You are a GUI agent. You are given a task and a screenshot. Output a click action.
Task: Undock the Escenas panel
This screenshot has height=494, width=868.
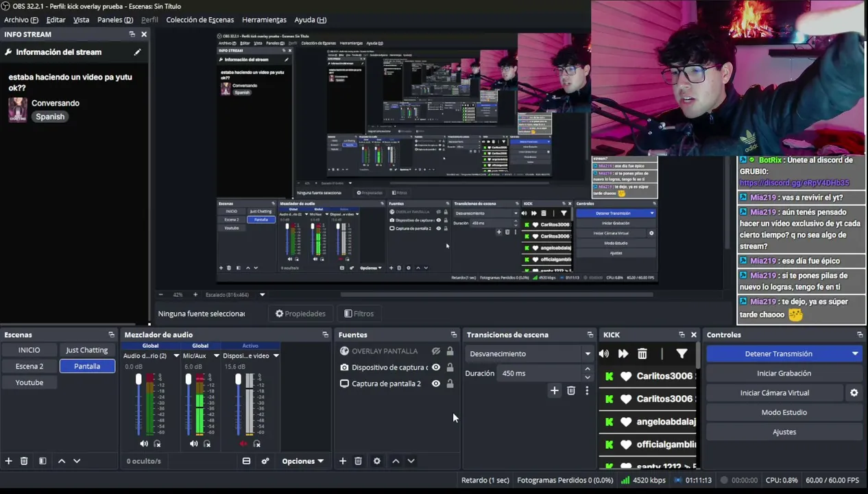point(111,335)
